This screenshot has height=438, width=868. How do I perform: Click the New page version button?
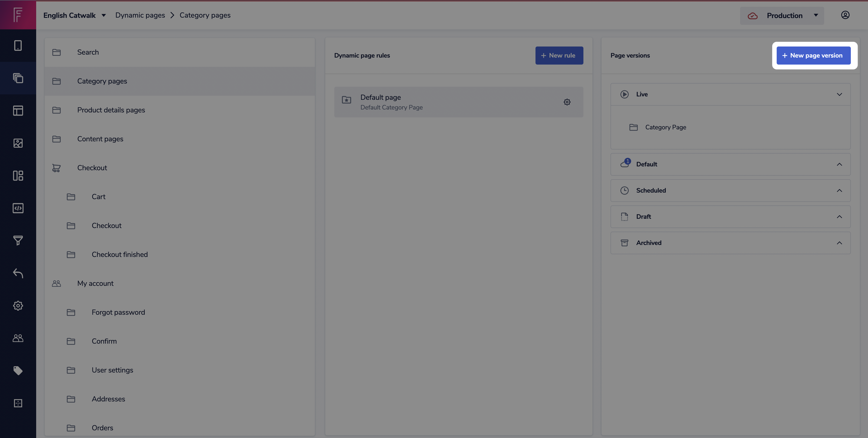click(813, 56)
